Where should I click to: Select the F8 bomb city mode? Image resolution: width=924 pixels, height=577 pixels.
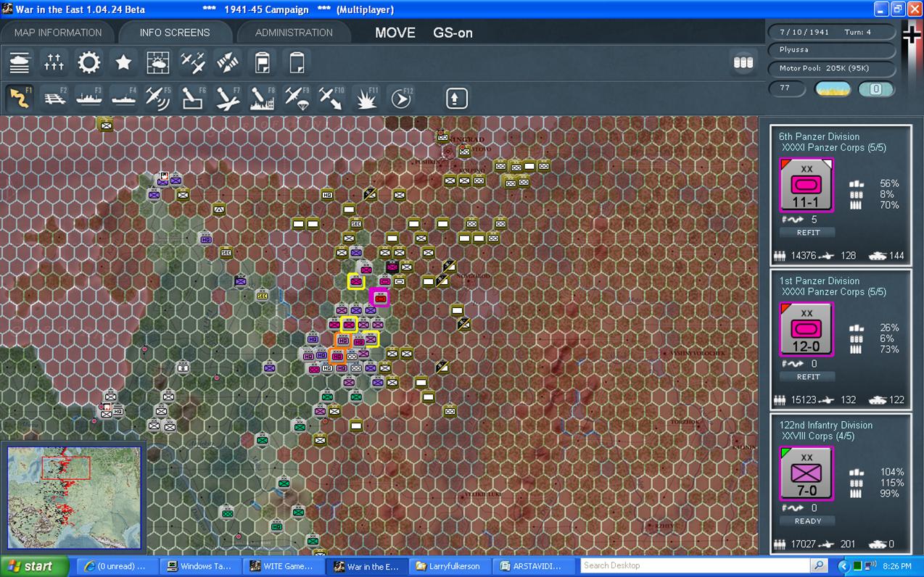tap(263, 98)
